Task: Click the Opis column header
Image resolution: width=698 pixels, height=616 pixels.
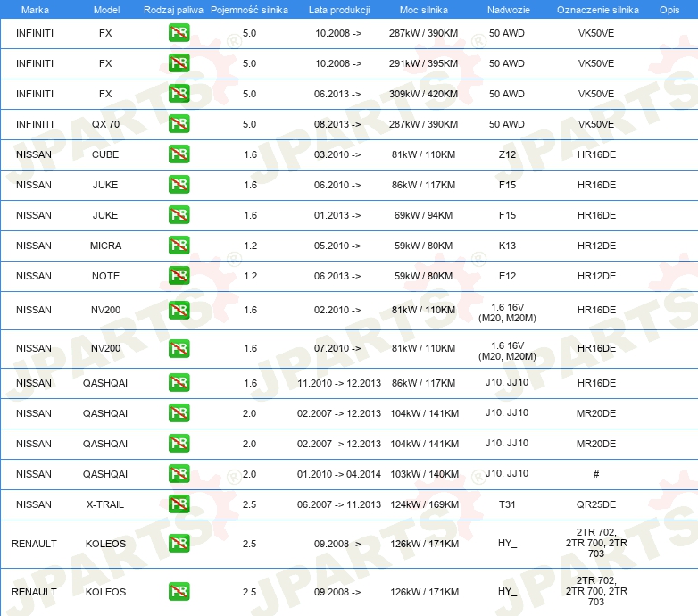Action: click(x=669, y=10)
